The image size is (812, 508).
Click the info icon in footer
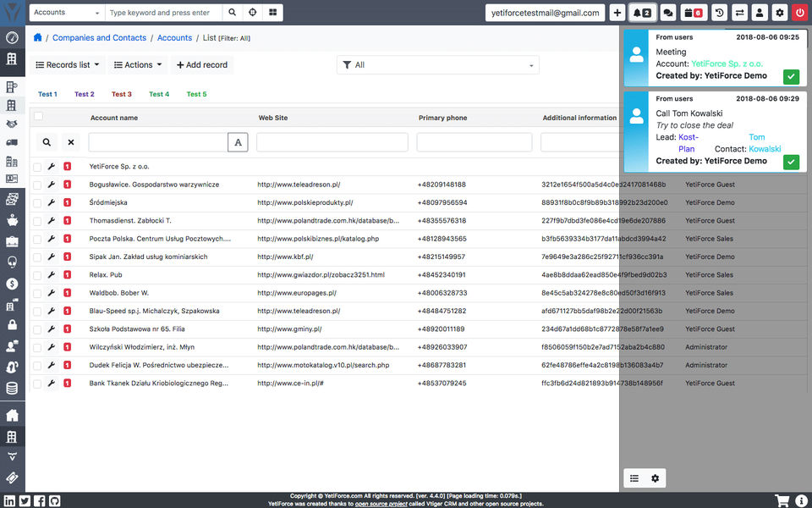click(801, 500)
